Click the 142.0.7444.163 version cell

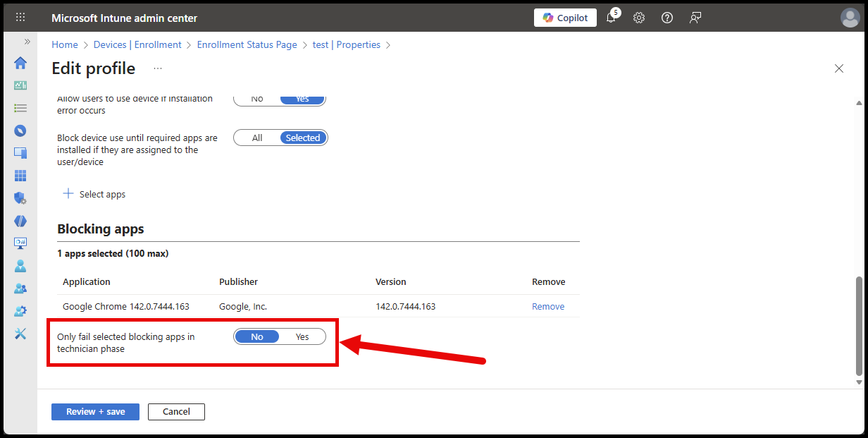[406, 306]
